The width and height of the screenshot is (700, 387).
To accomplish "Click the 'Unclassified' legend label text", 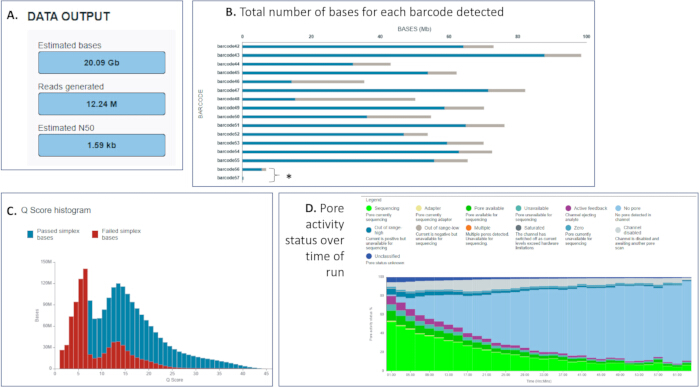I will click(x=387, y=257).
